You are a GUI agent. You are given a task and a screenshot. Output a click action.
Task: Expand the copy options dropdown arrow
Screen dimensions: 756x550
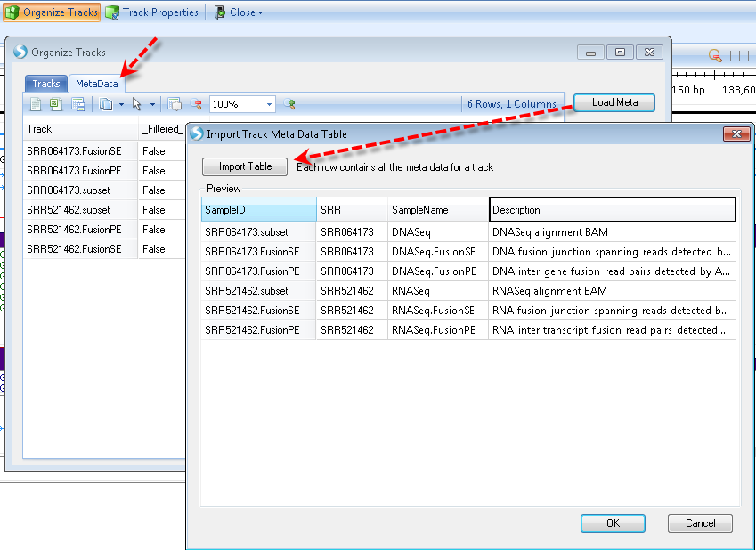[x=121, y=104]
